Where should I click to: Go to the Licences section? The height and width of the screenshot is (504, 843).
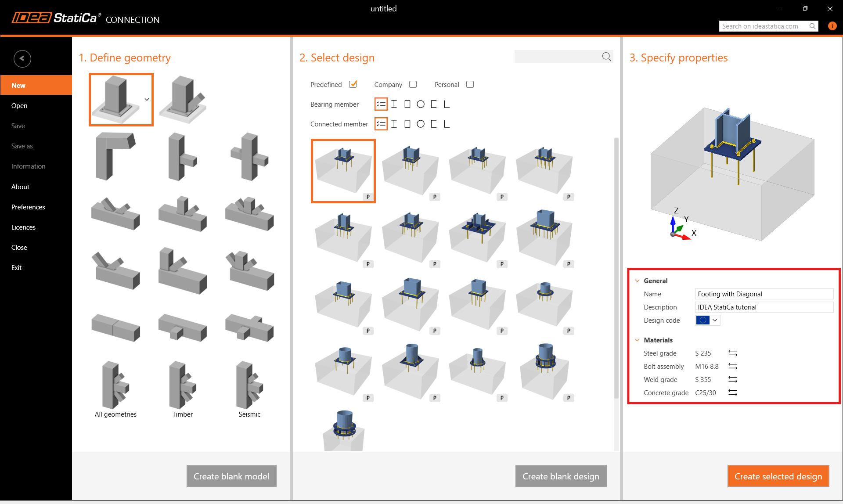coord(23,227)
